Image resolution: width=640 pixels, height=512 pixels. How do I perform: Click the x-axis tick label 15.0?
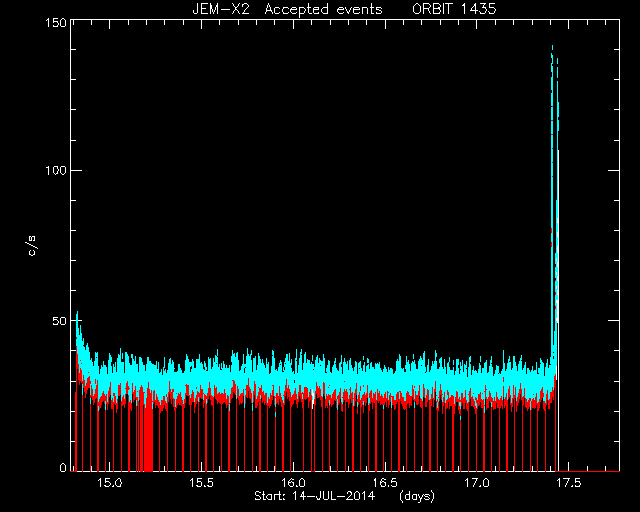109,483
